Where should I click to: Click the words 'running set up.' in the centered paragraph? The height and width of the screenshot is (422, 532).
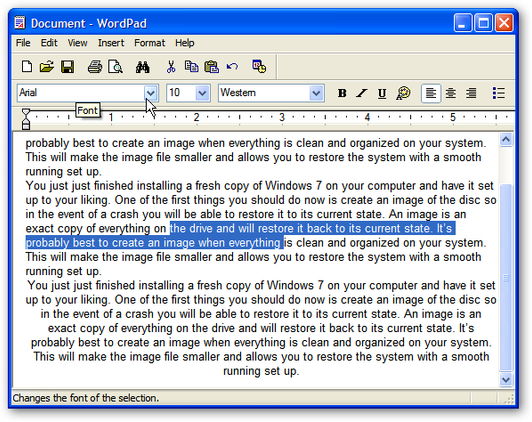(261, 371)
